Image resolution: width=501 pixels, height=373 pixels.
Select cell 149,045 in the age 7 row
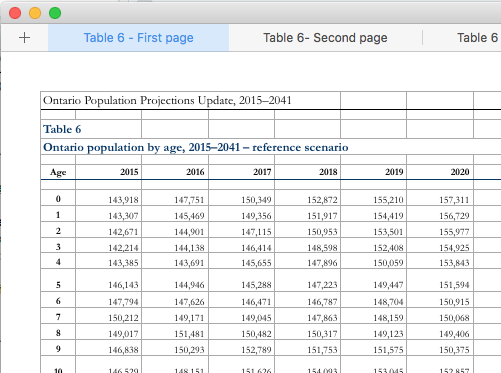click(241, 316)
